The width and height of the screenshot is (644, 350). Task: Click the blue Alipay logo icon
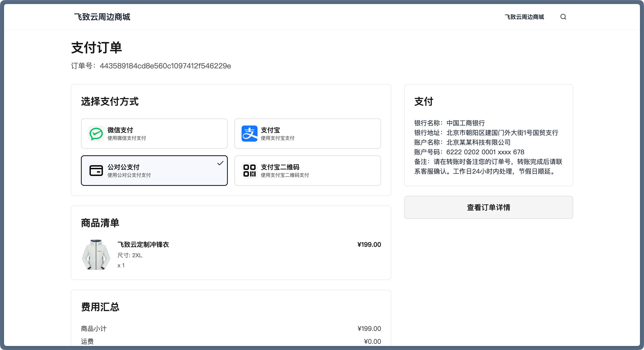coord(249,134)
